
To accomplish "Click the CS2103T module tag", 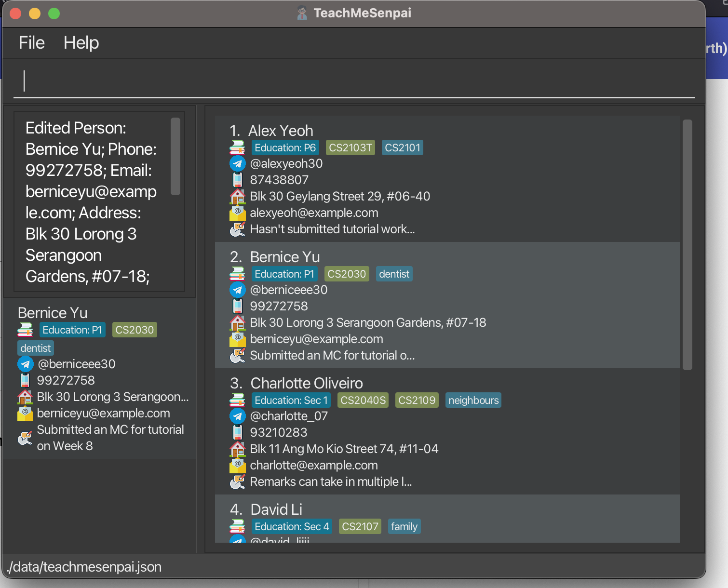I will click(351, 147).
